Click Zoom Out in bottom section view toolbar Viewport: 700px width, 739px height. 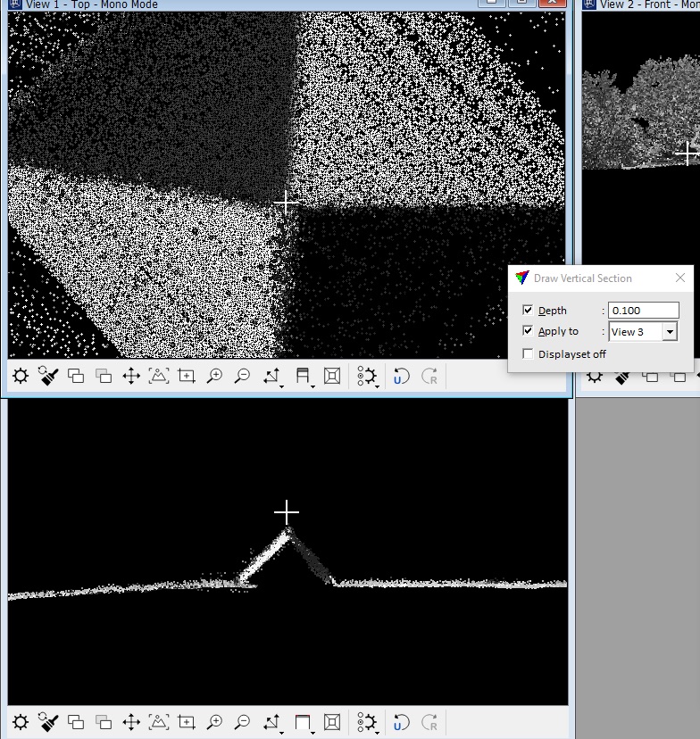coord(242,722)
